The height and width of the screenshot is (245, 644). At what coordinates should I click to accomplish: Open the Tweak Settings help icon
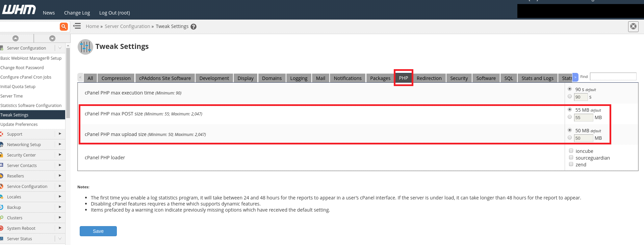[x=194, y=27]
